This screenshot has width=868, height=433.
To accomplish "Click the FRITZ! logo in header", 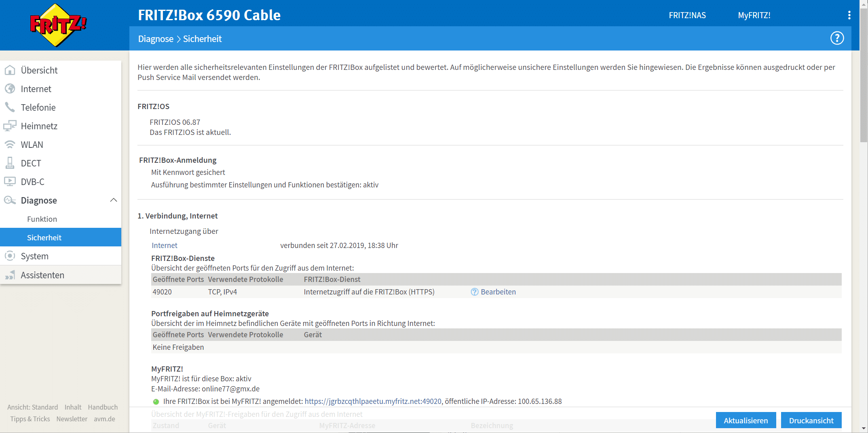I will [x=58, y=25].
